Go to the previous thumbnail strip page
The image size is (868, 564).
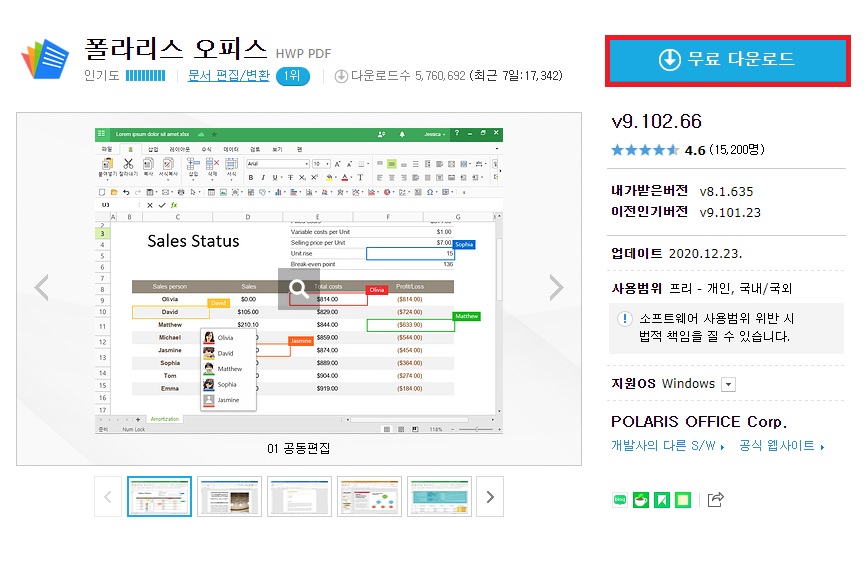tap(108, 496)
